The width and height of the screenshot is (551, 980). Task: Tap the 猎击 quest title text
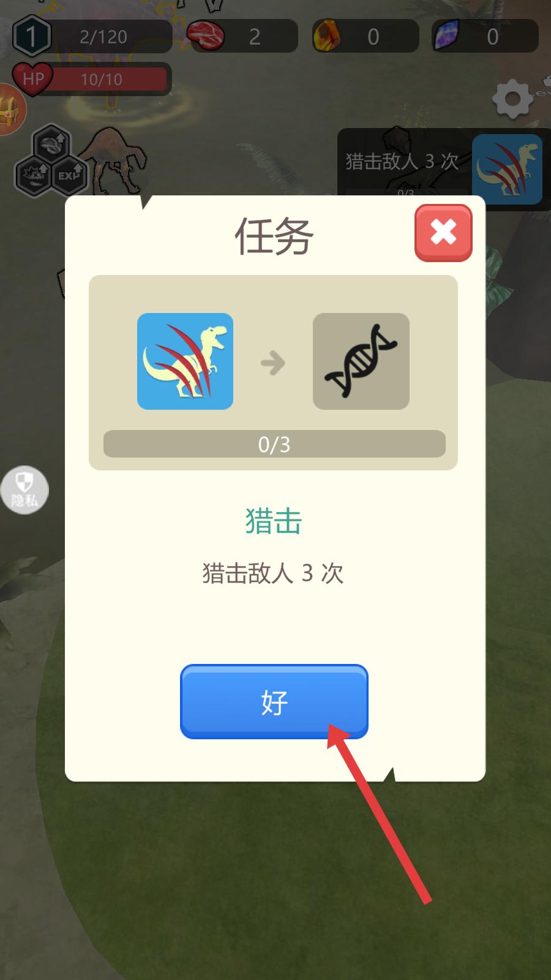274,521
